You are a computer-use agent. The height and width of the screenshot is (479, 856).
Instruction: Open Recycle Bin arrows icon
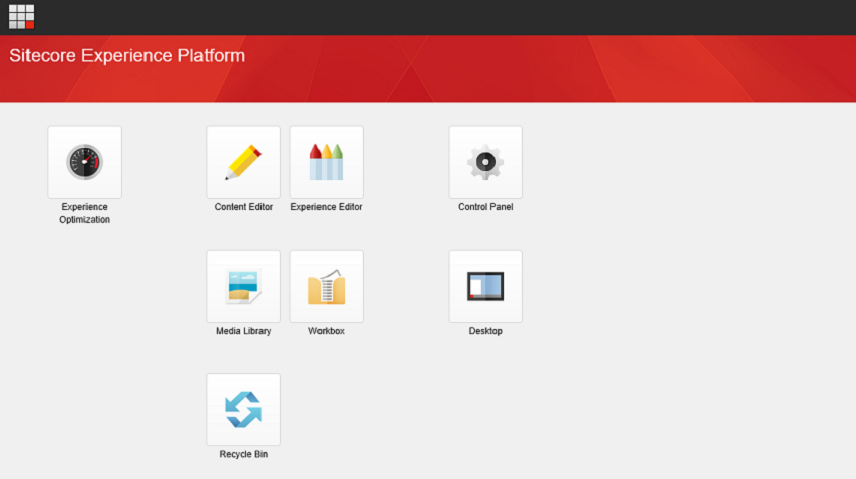(243, 410)
